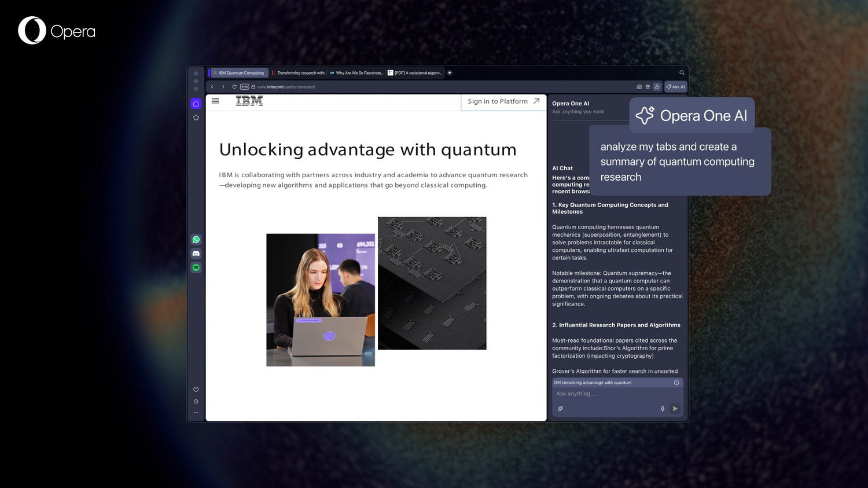Click the Ask anything chat input field
The width and height of the screenshot is (868, 488).
point(617,394)
